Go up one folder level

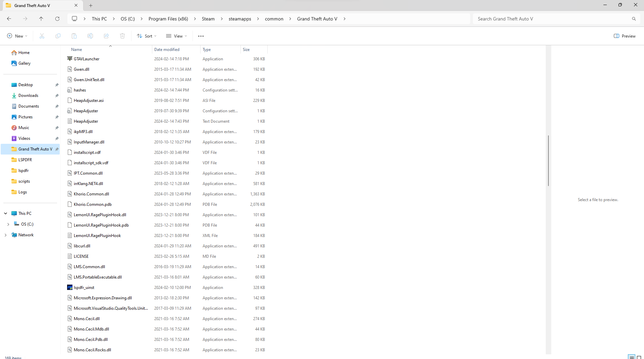[41, 19]
